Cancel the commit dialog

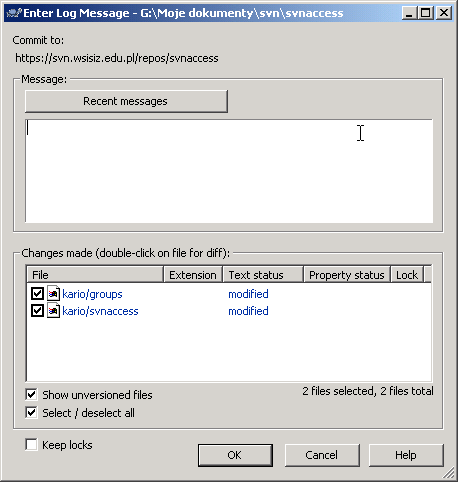click(322, 455)
